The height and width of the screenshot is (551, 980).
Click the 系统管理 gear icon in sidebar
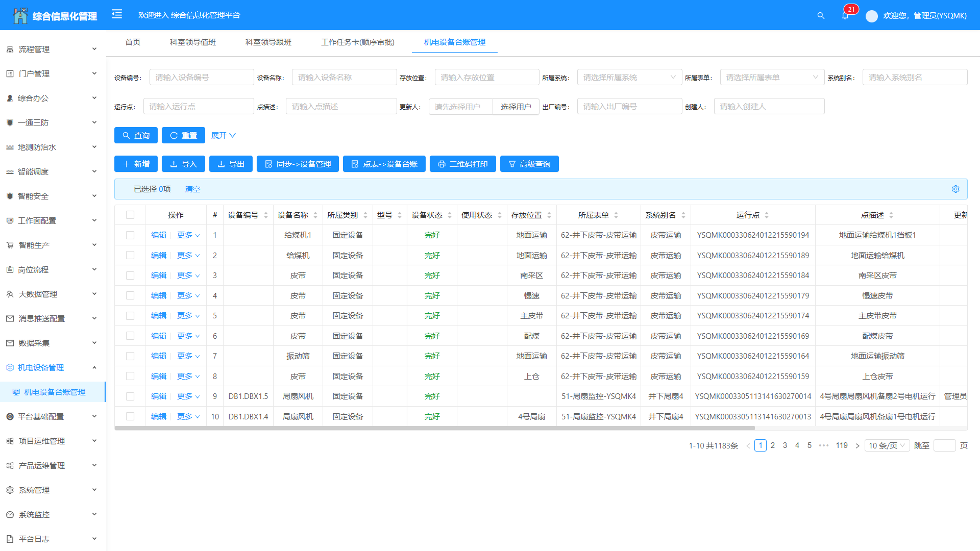10,490
